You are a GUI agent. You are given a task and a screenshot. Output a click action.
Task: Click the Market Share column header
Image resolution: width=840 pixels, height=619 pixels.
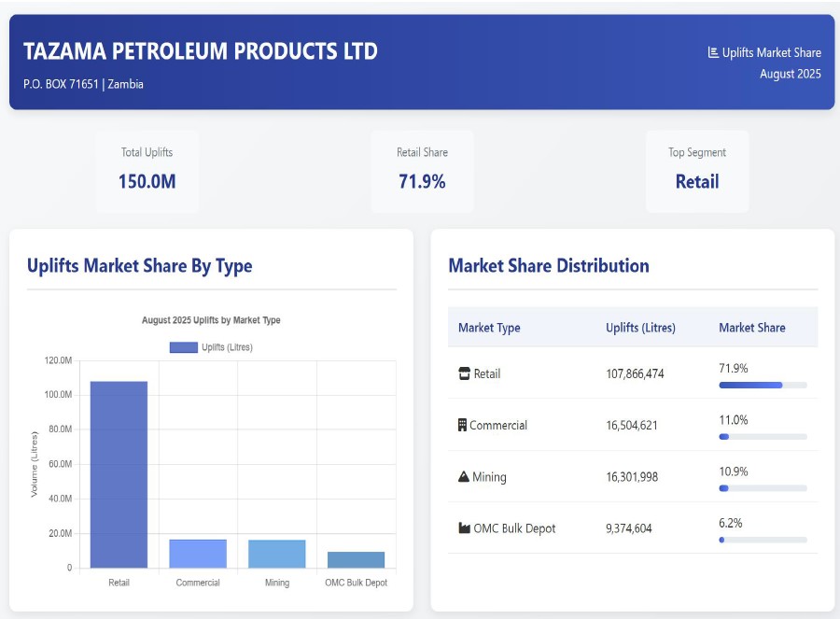tap(751, 328)
